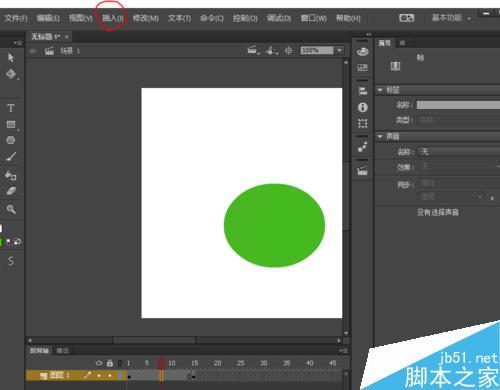This screenshot has height=390, width=500.
Task: Select the Text tool T icon
Action: coord(11,108)
